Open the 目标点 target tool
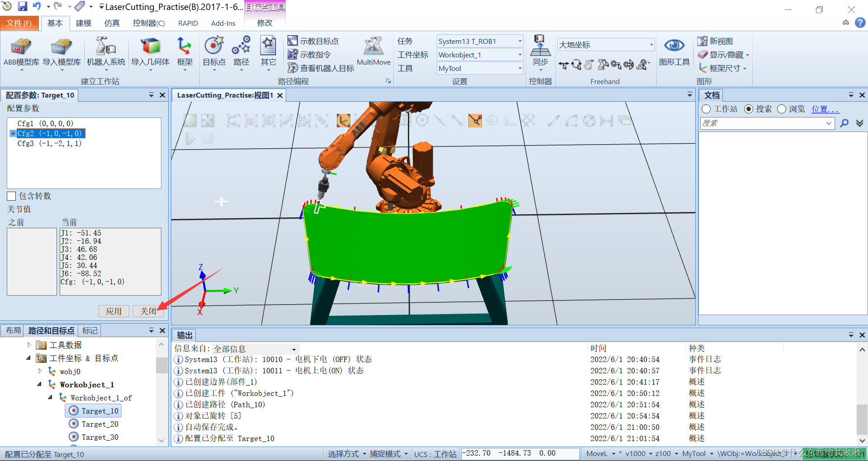 click(x=214, y=52)
